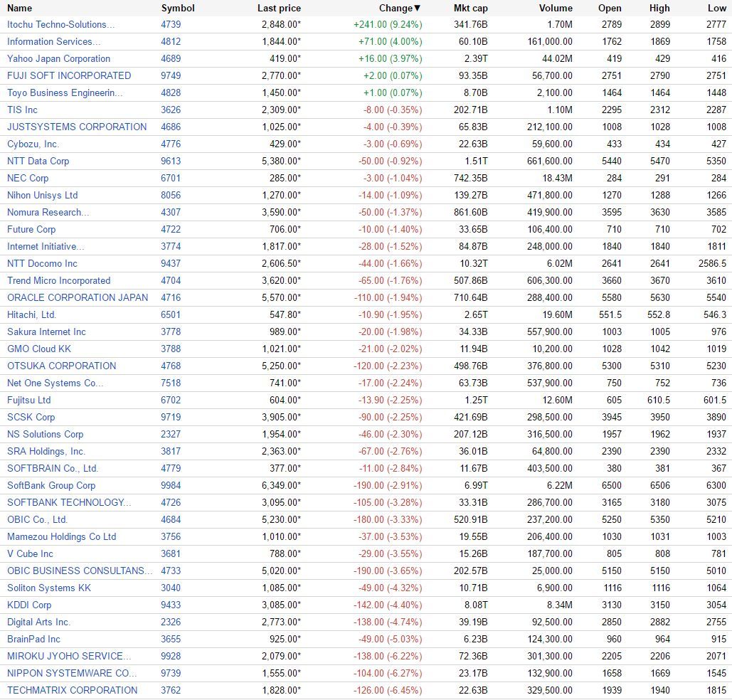Open the BrainPad Inc link
Screen dimensions: 732x700
(33, 640)
